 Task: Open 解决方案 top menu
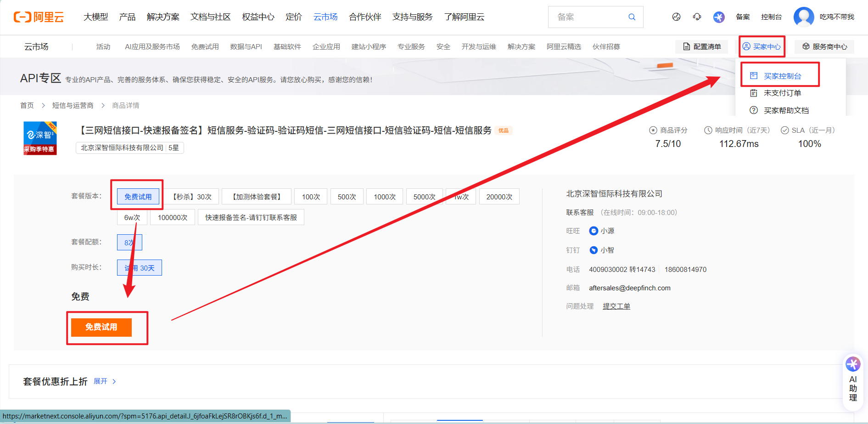(163, 17)
